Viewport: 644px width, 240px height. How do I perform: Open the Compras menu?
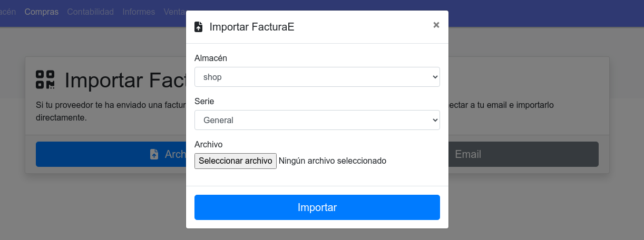pos(41,12)
